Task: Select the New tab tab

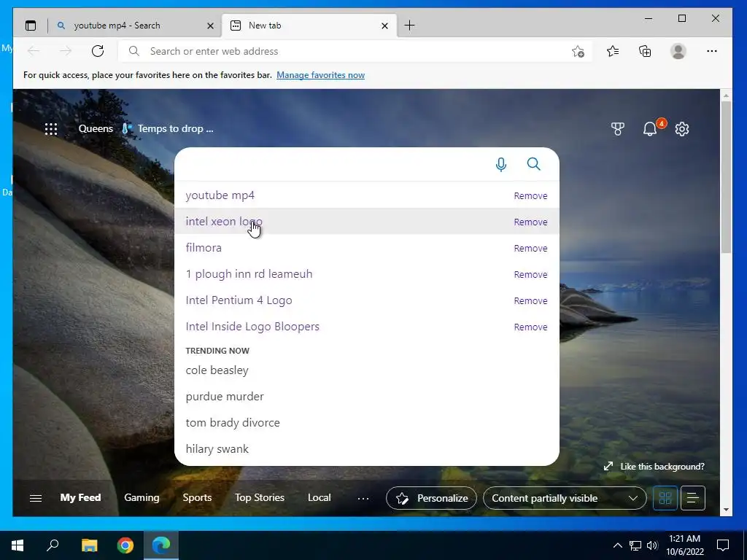Action: (309, 26)
